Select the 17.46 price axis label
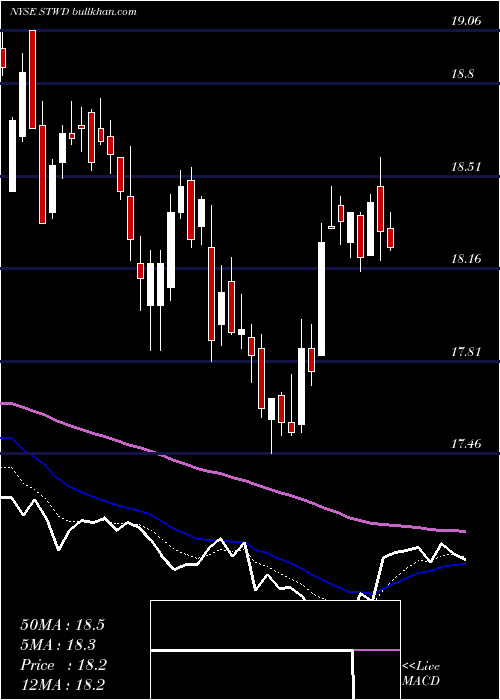 point(466,444)
